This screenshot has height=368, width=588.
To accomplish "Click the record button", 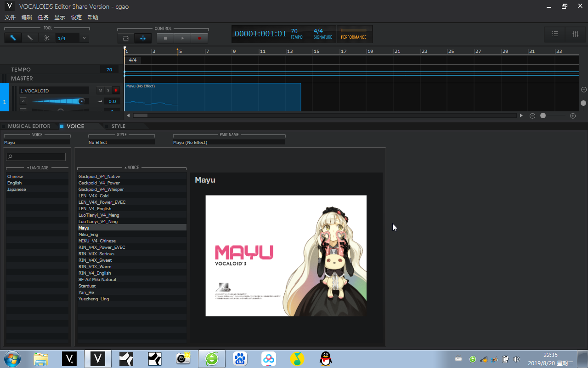I will pos(199,38).
